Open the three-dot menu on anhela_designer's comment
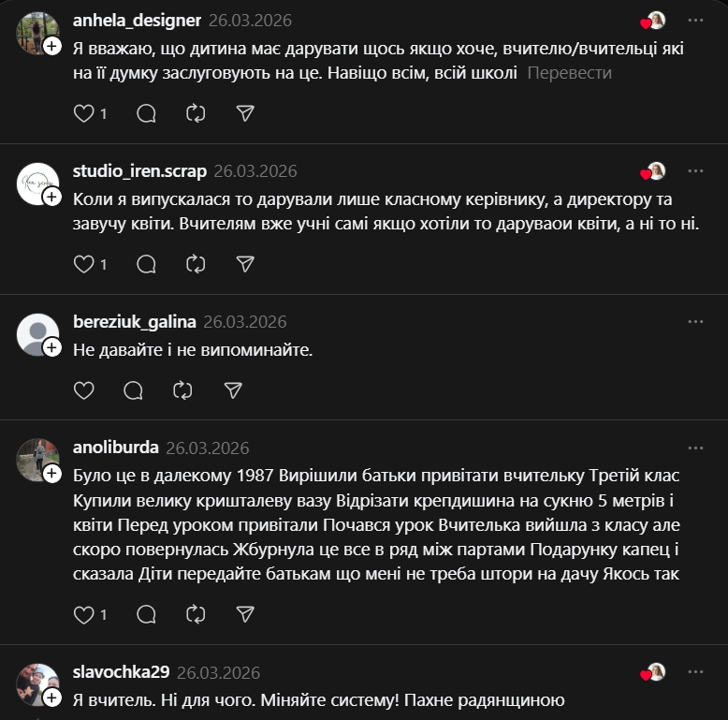The width and height of the screenshot is (728, 720). click(695, 21)
